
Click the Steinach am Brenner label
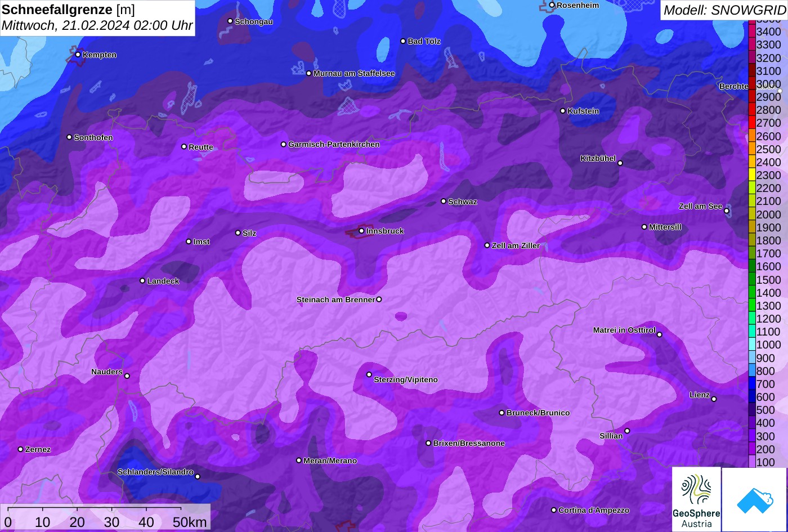335,299
